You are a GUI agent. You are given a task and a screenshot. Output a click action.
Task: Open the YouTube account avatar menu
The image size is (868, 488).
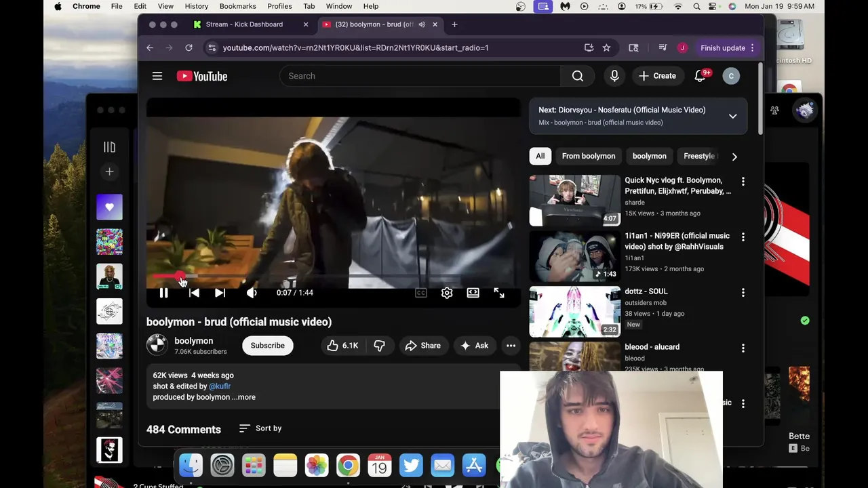click(731, 76)
